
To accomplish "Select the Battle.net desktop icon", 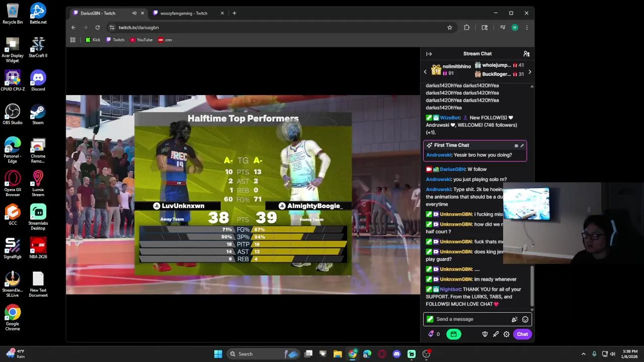I will coord(38,14).
